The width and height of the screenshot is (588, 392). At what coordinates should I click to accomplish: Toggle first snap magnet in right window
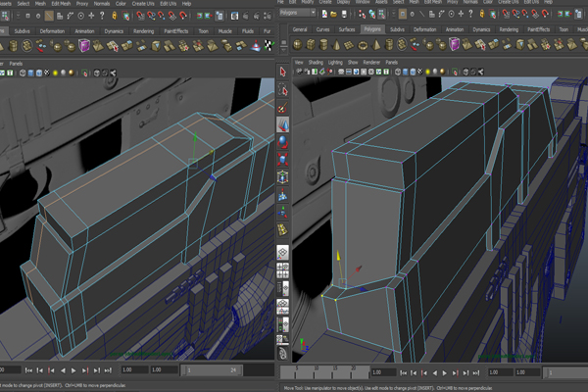click(506, 15)
